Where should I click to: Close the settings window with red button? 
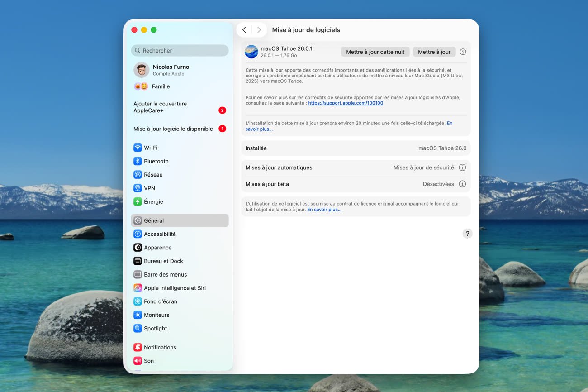tap(134, 30)
